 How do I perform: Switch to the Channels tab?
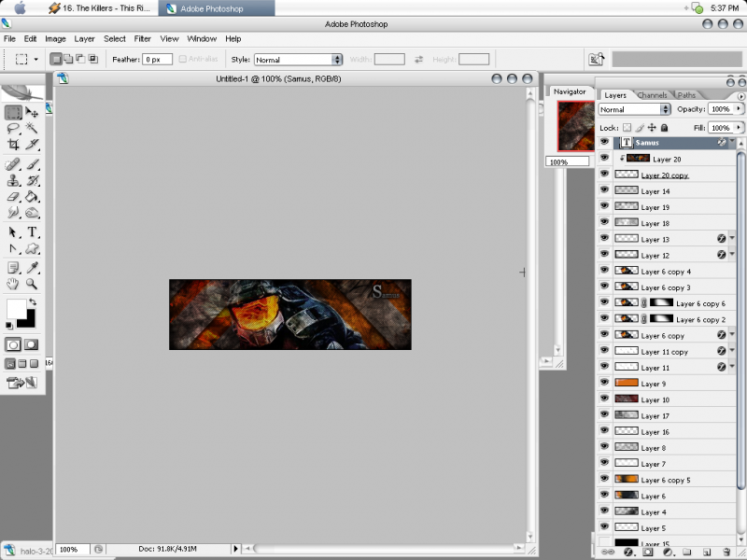click(652, 95)
